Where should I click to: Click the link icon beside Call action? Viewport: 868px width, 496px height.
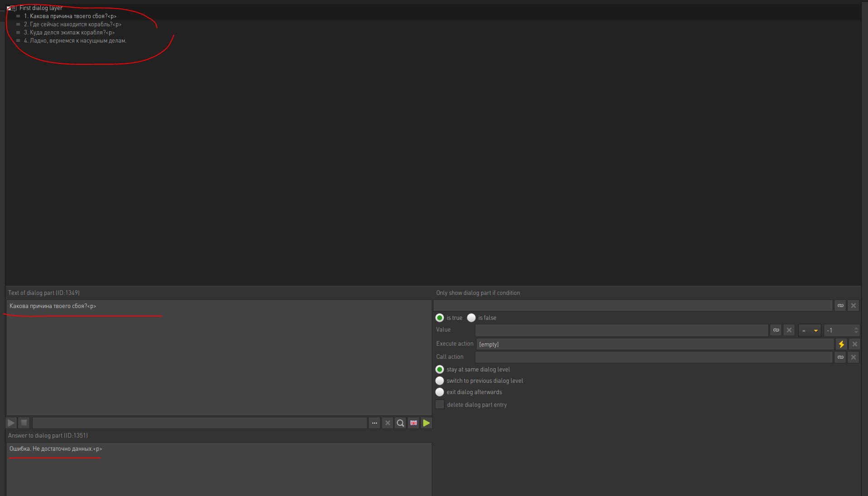point(840,357)
